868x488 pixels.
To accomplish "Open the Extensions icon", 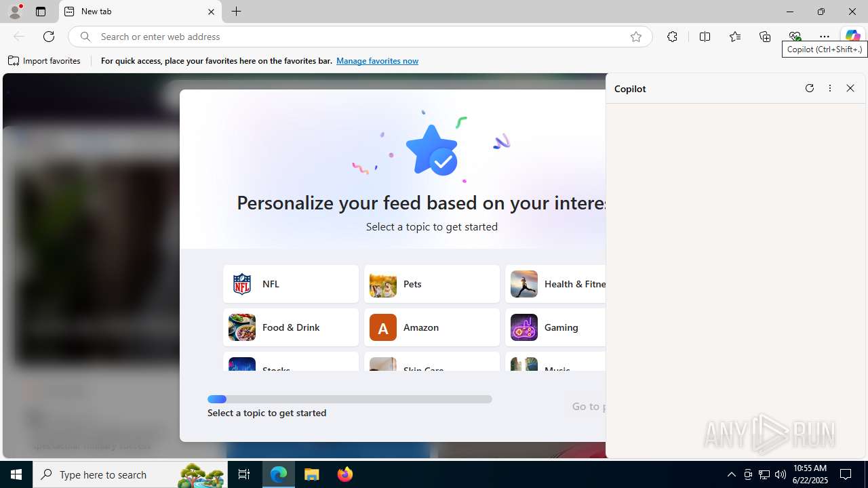I will [x=672, y=37].
